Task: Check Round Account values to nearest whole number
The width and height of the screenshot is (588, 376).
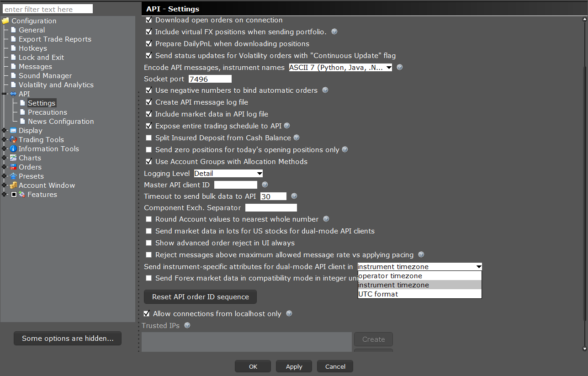Action: tap(148, 219)
